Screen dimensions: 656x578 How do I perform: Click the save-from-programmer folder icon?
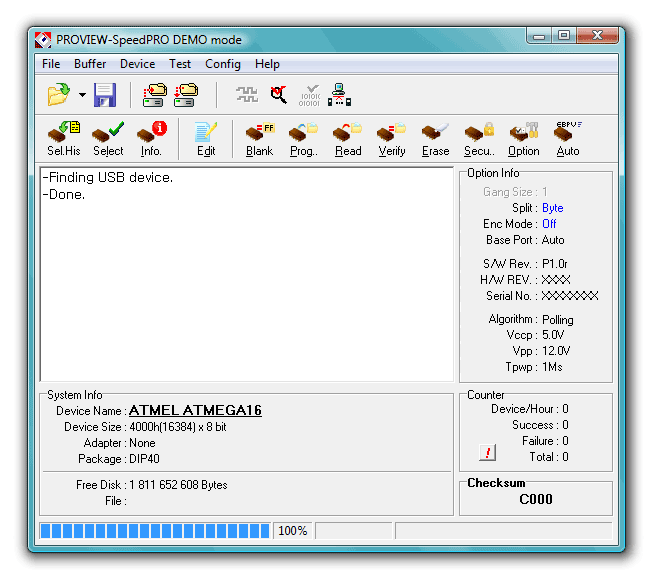coord(186,95)
